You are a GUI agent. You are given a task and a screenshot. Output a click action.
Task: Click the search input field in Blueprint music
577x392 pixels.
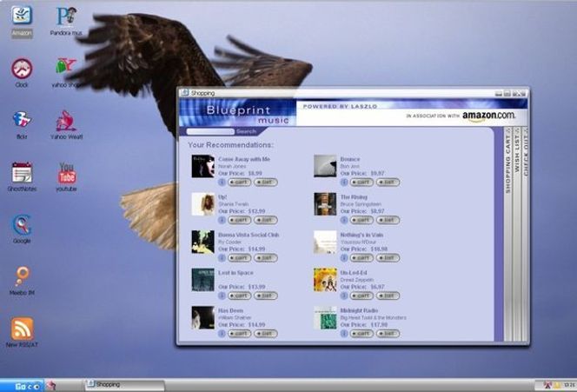pos(210,131)
